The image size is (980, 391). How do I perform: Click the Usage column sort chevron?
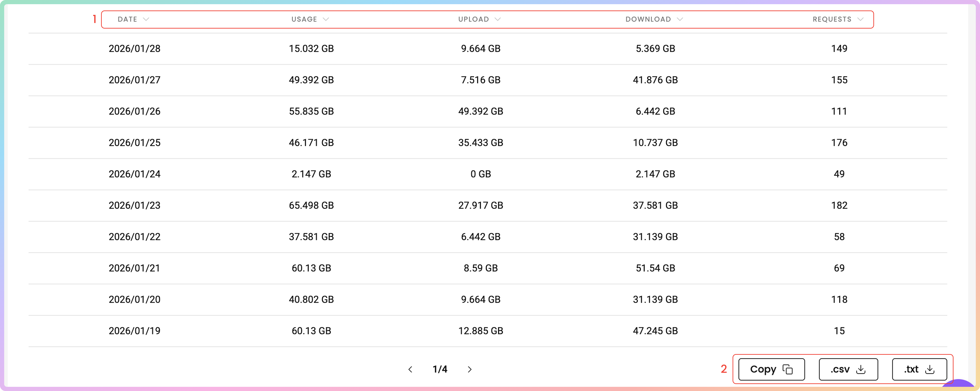(326, 19)
